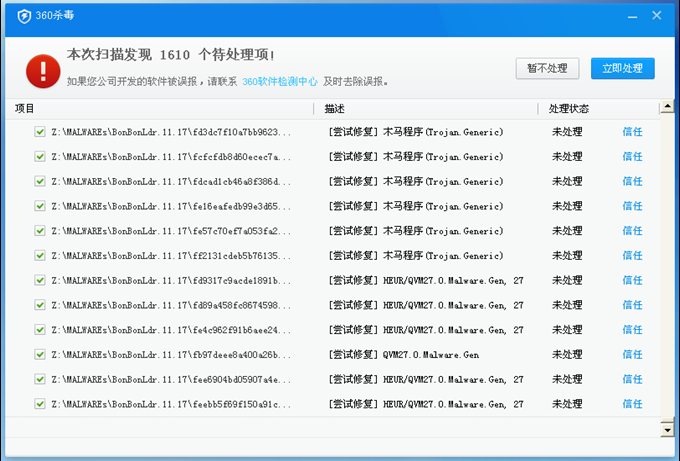Click the red exclamation warning icon
Screen dimensions: 680x461
[43, 71]
